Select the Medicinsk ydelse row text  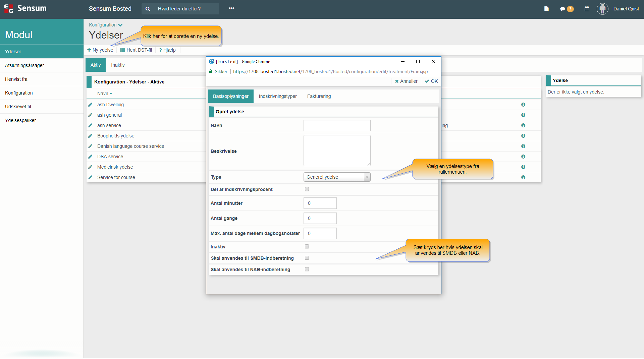[x=115, y=167]
